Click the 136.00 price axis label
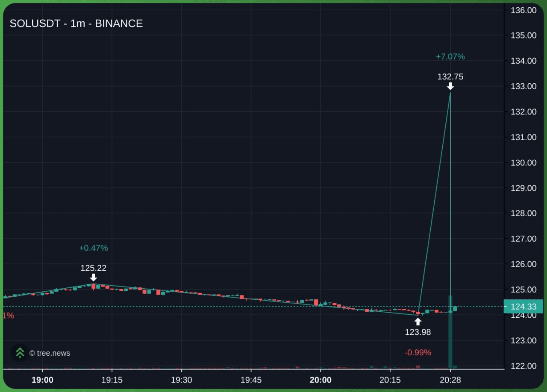547x392 pixels. (x=523, y=10)
